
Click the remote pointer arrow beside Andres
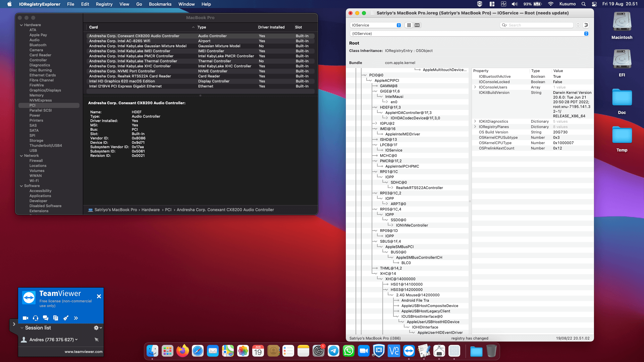(x=97, y=340)
